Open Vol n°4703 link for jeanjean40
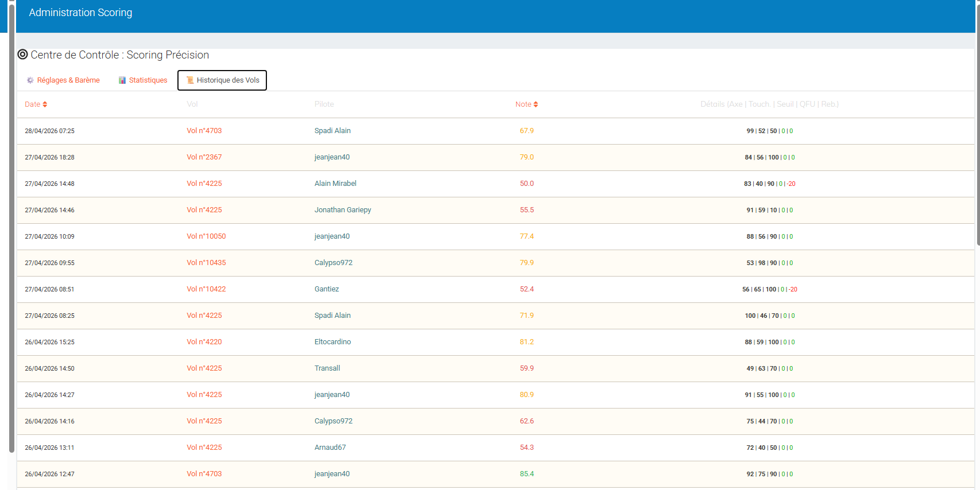Image resolution: width=980 pixels, height=490 pixels. [x=204, y=474]
